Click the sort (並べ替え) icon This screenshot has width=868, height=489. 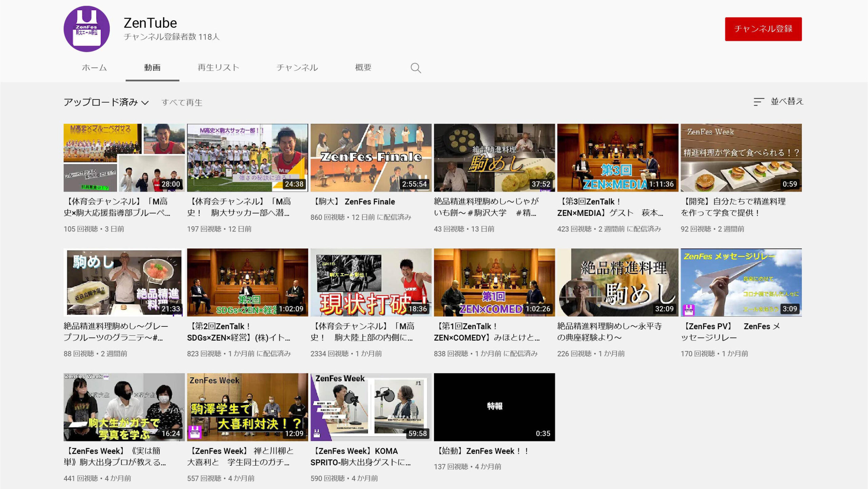(x=758, y=102)
